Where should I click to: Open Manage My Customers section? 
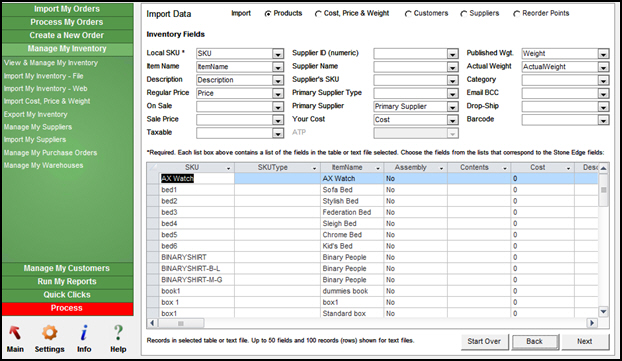(x=67, y=269)
